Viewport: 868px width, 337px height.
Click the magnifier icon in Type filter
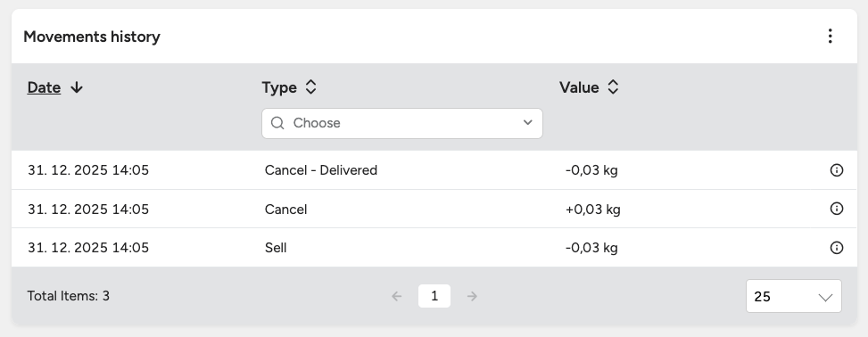277,123
